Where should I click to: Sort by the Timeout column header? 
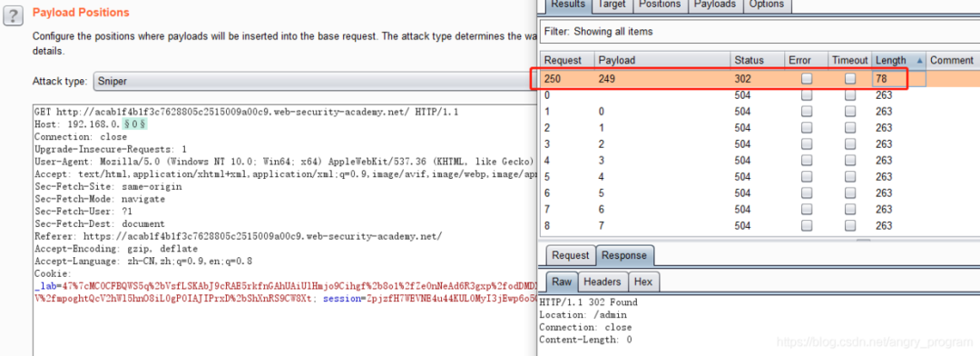(849, 61)
